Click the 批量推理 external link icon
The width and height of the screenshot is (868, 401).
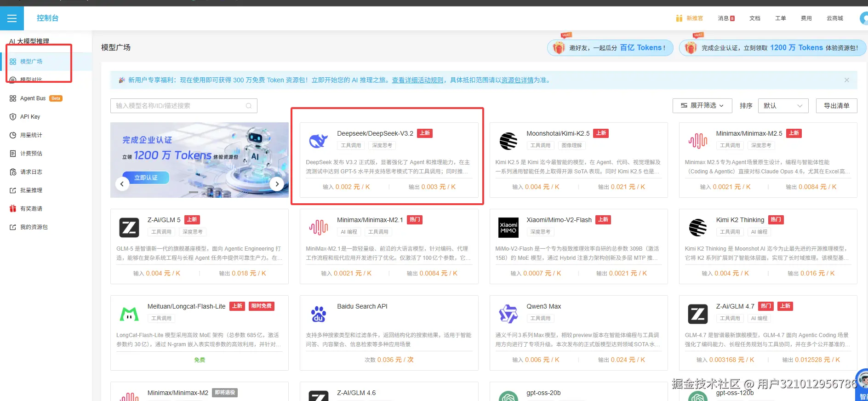[x=13, y=190]
